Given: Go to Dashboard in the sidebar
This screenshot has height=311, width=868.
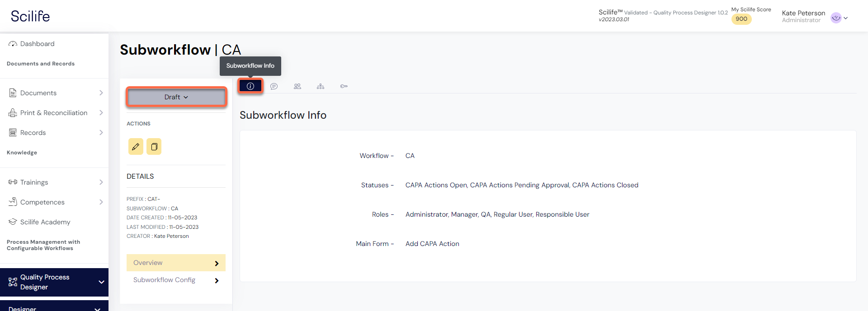Looking at the screenshot, I should pos(37,44).
